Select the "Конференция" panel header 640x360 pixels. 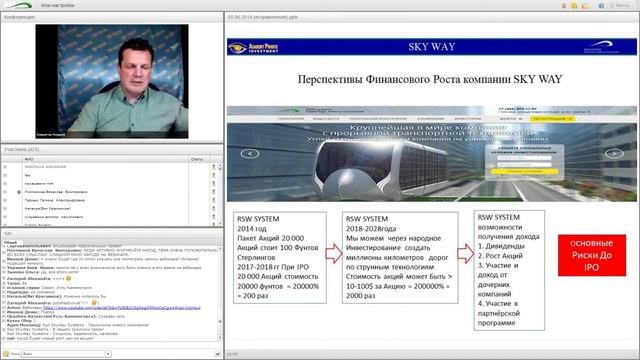click(x=112, y=17)
